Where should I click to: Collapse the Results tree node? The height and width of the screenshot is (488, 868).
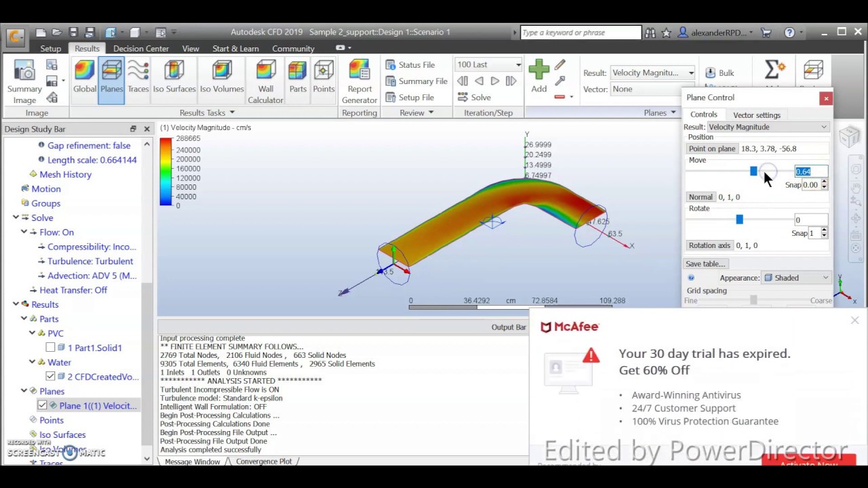(16, 304)
